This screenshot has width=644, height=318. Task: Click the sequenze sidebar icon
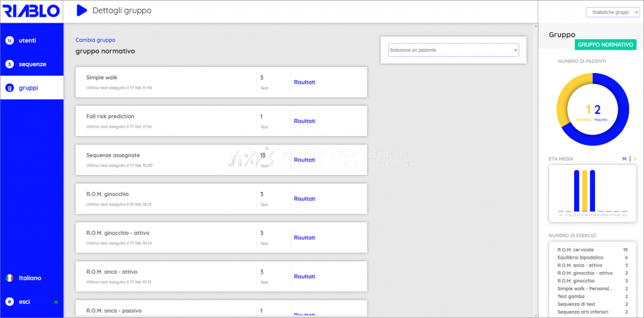click(9, 64)
